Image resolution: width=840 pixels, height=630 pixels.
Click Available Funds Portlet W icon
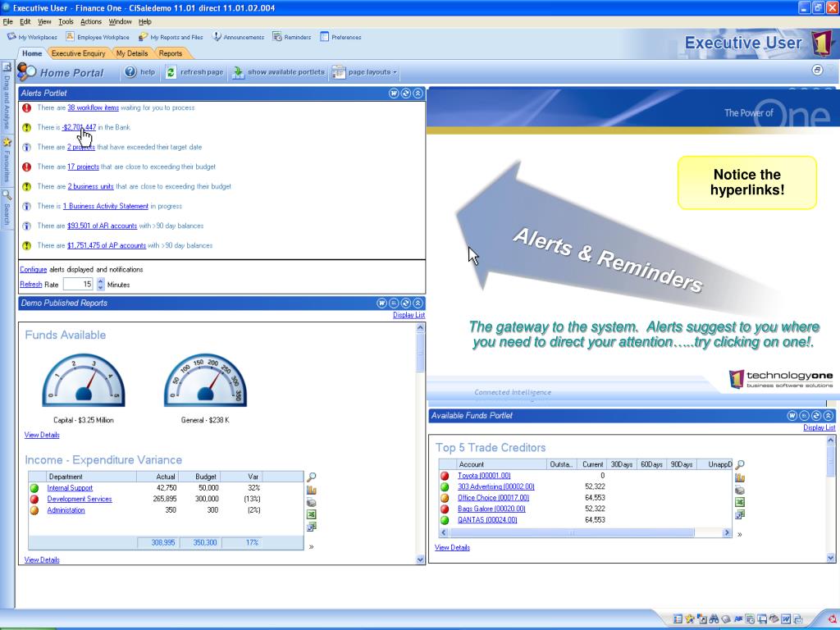[792, 416]
